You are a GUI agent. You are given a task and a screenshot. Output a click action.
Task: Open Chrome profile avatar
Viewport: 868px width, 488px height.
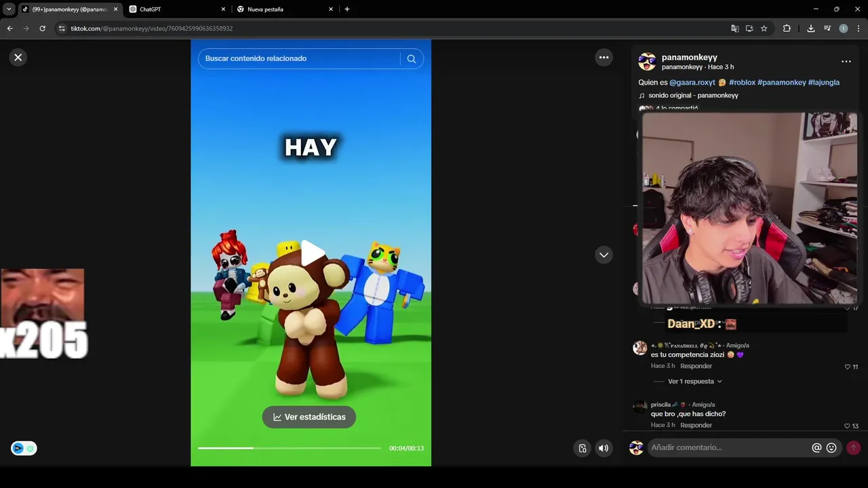click(844, 28)
